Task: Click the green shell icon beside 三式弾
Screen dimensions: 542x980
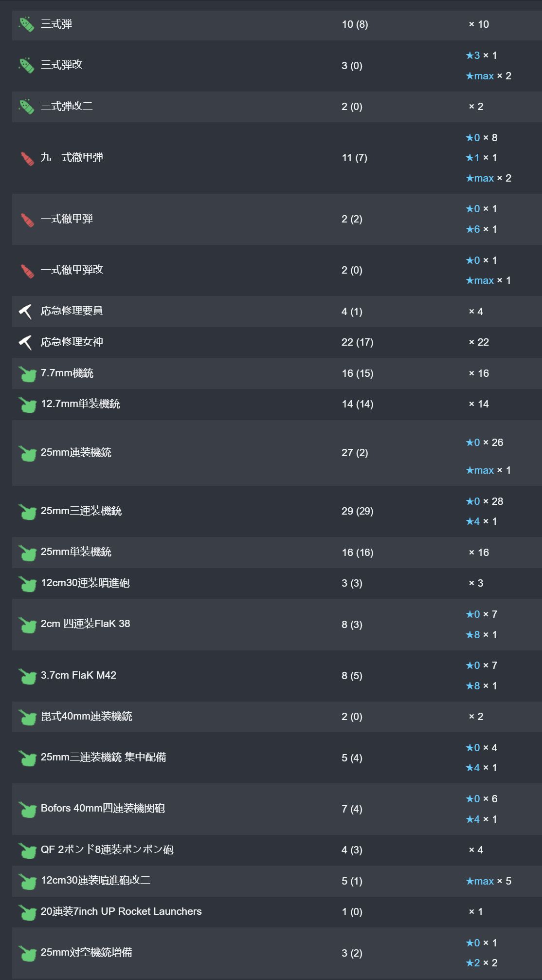Action: point(26,24)
